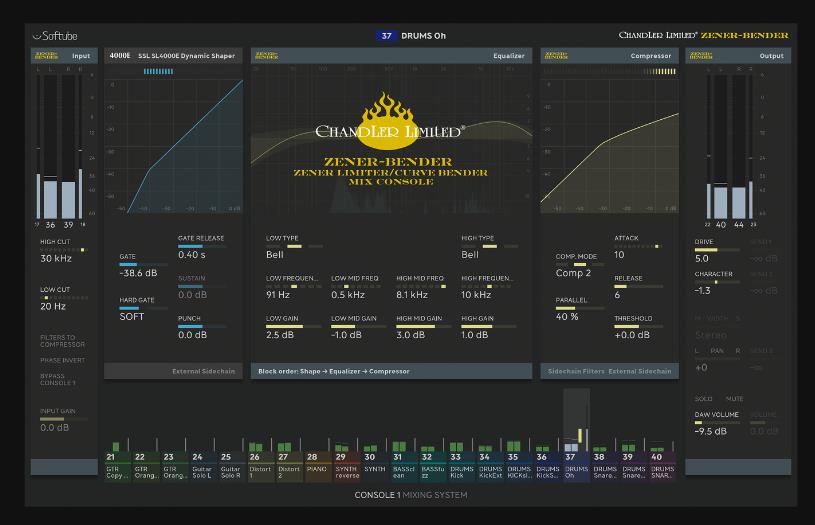Click the track number 37 badge
This screenshot has width=815, height=525.
click(x=386, y=36)
